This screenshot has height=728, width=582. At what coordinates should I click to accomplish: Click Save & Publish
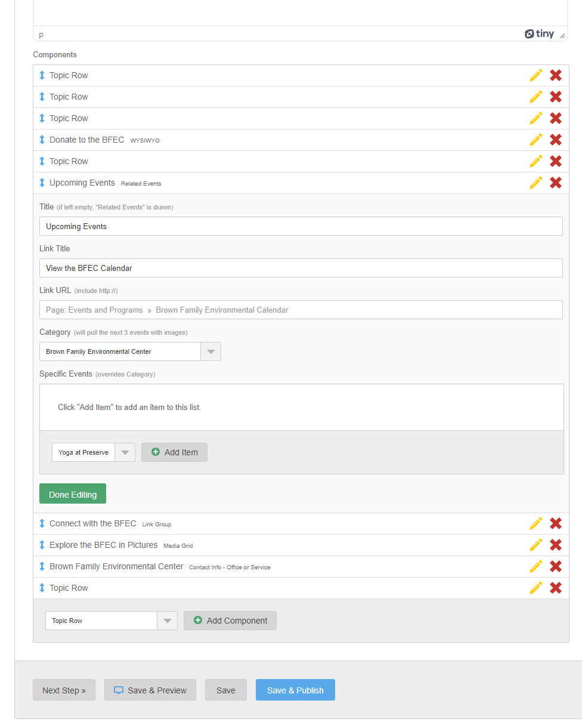295,690
